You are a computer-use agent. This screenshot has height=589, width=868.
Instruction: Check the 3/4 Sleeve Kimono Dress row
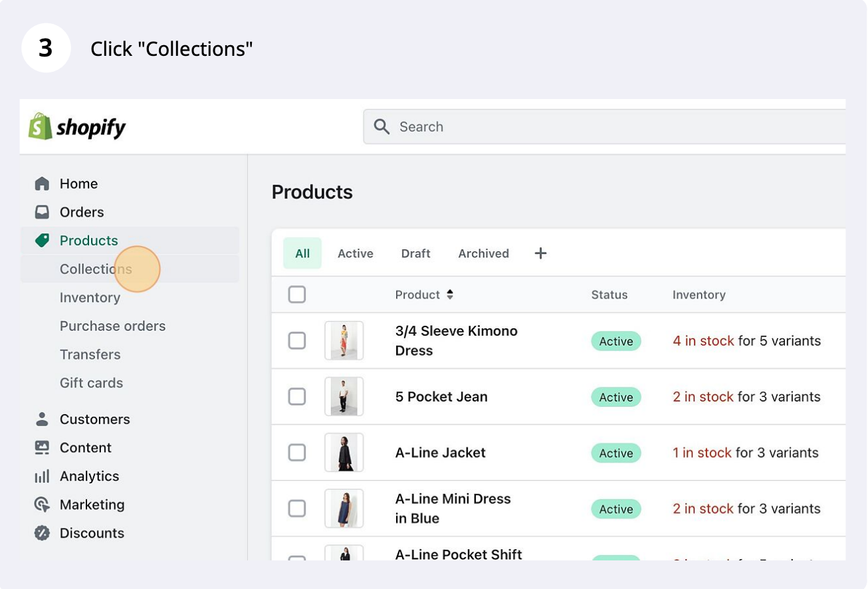pyautogui.click(x=297, y=340)
